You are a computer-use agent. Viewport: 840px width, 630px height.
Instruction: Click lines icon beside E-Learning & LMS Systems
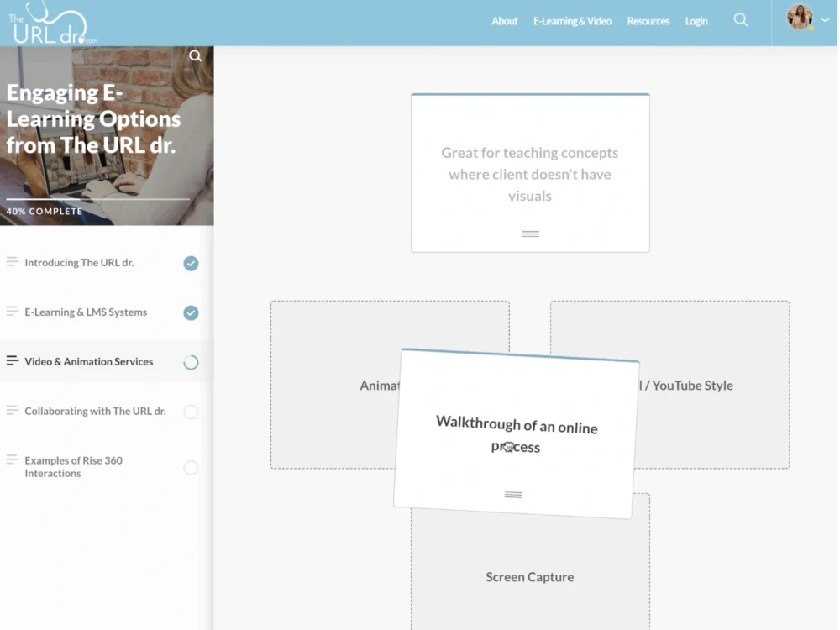point(12,312)
